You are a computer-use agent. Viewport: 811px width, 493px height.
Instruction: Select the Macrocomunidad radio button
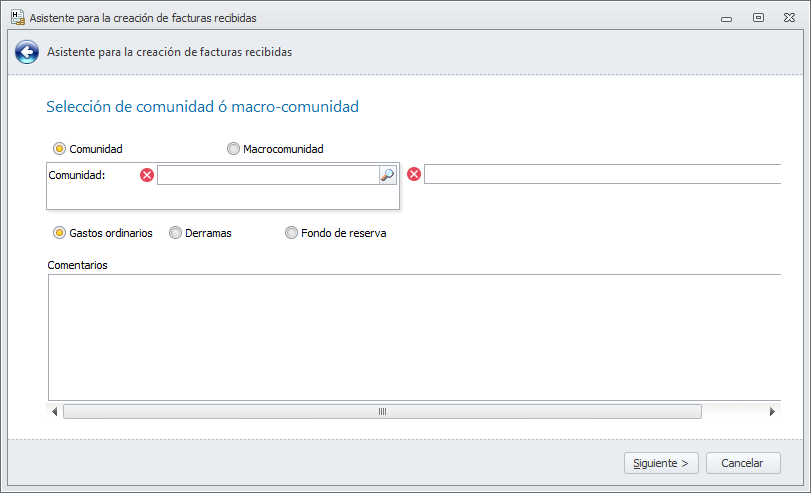pyautogui.click(x=234, y=149)
